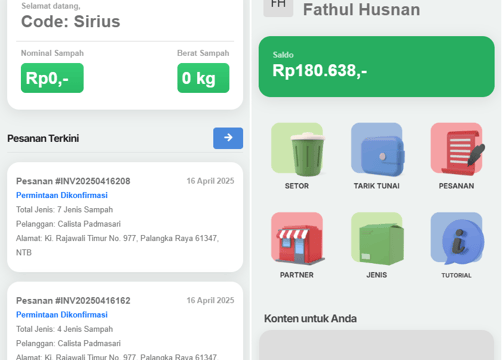Image resolution: width=503 pixels, height=360 pixels.
Task: Tap the TARIK TUNAI wallet icon
Action: [x=377, y=149]
